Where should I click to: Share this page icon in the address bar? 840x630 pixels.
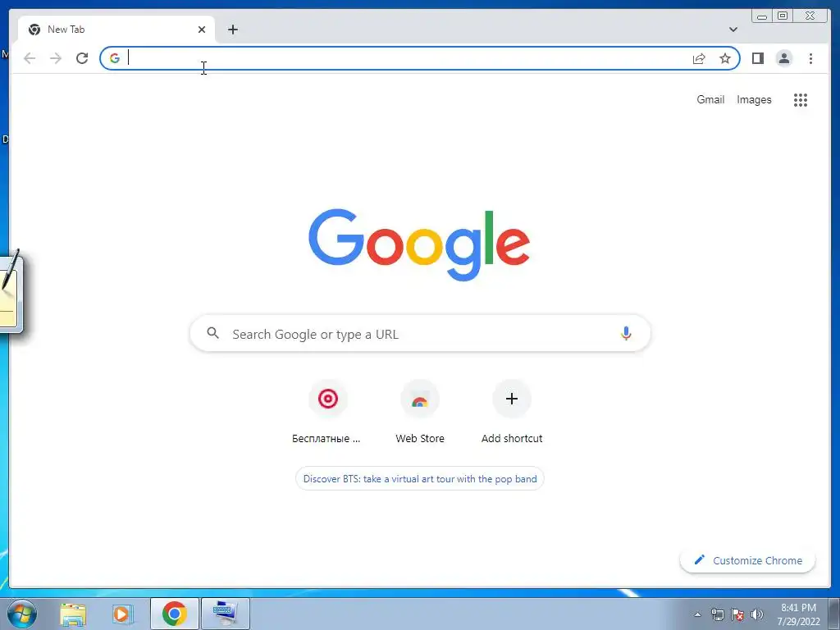pos(699,58)
